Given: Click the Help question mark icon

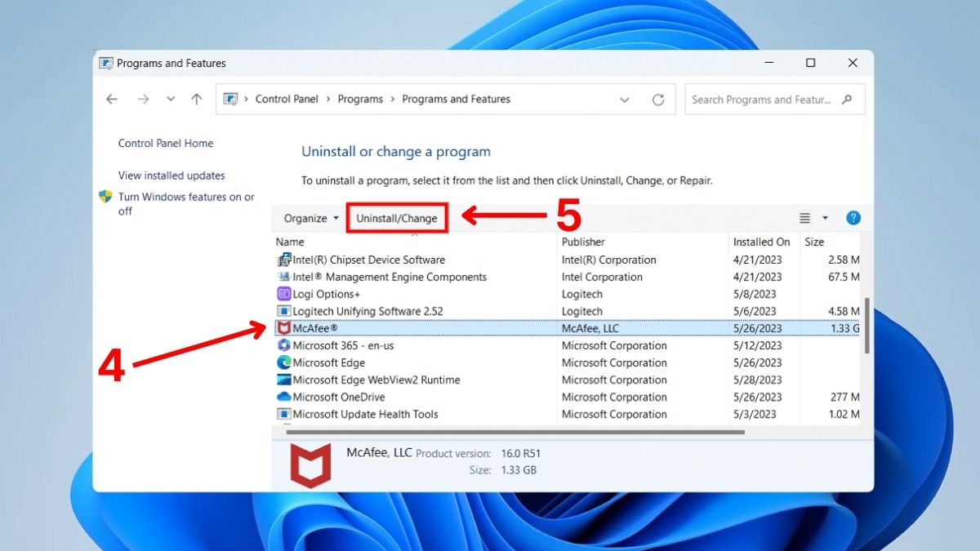Looking at the screenshot, I should (853, 217).
